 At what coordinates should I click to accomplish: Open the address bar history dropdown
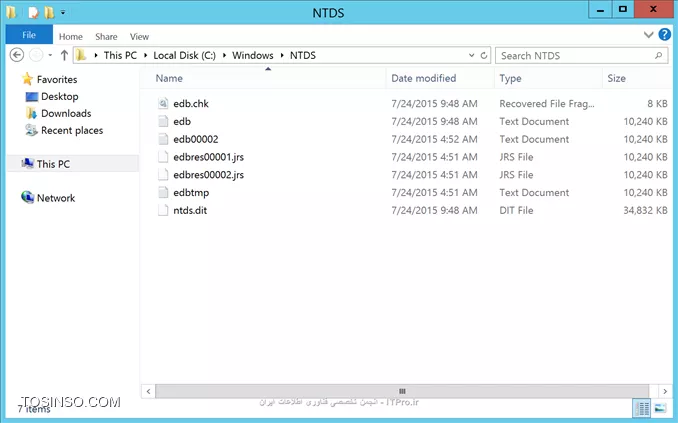pyautogui.click(x=472, y=55)
